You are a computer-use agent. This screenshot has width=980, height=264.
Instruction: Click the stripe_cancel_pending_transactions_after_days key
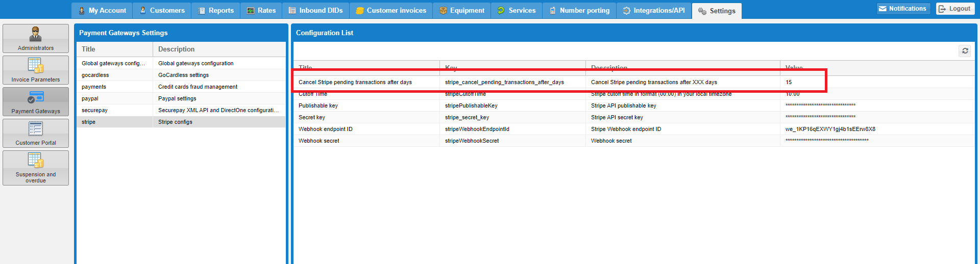click(x=504, y=82)
